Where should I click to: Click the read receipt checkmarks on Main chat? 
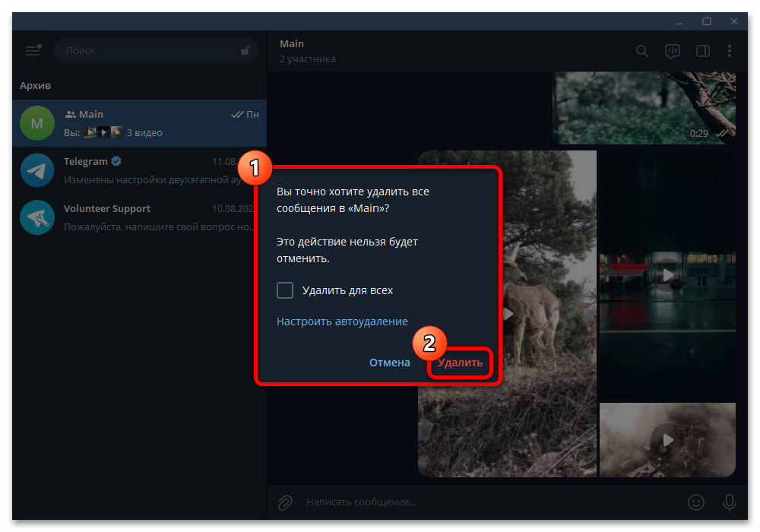pos(238,113)
